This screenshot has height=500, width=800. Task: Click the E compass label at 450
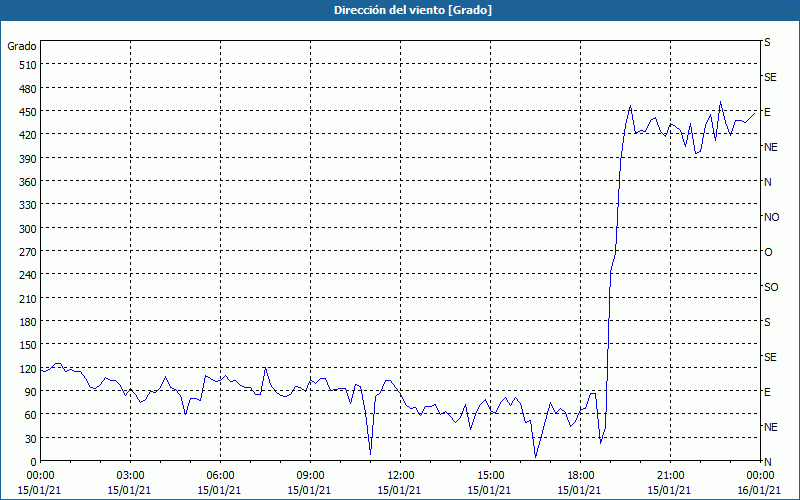767,112
